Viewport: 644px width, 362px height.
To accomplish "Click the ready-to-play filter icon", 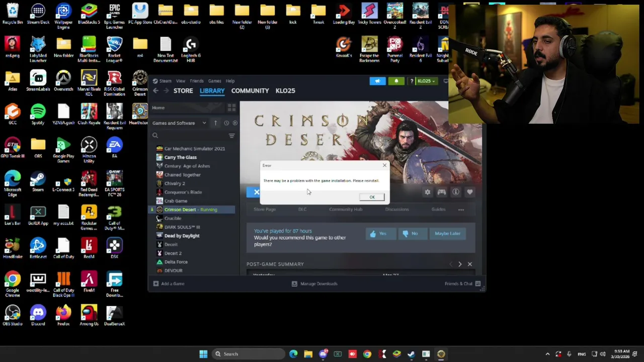I will (235, 123).
